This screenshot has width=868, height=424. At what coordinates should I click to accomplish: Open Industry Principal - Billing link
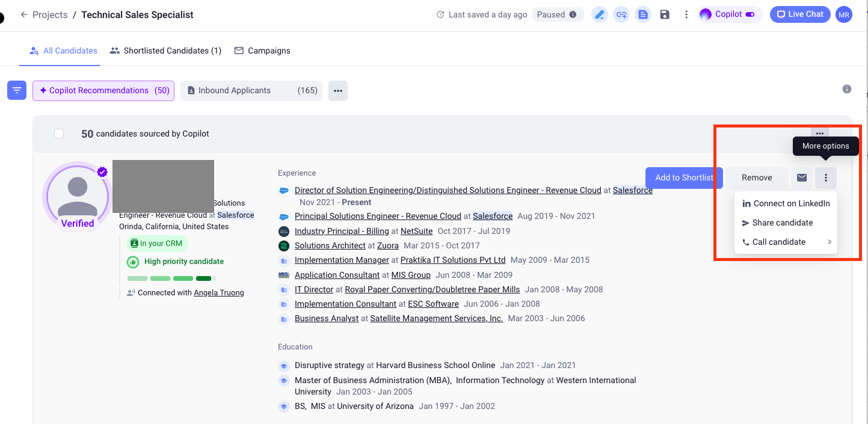pyautogui.click(x=342, y=231)
